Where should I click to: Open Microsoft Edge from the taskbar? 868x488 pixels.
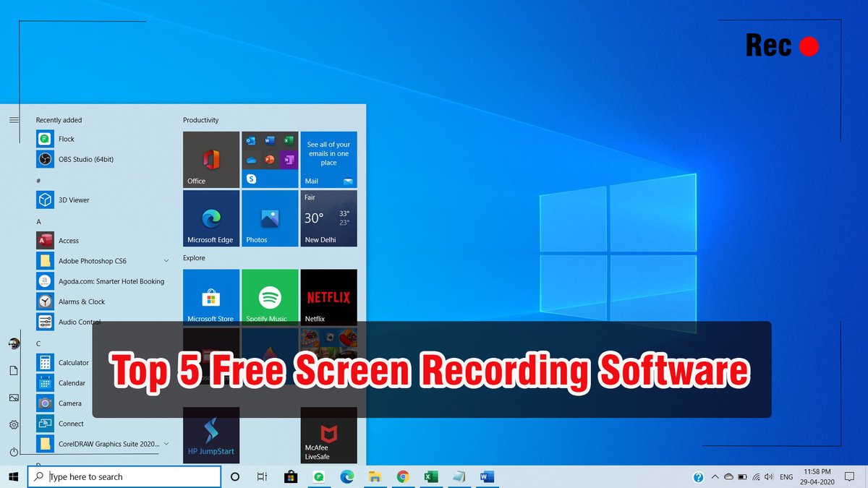pos(346,477)
